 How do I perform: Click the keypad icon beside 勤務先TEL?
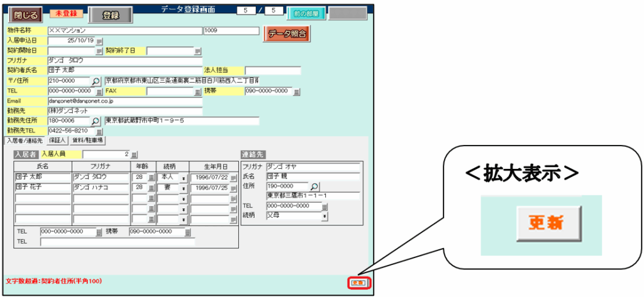(99, 131)
